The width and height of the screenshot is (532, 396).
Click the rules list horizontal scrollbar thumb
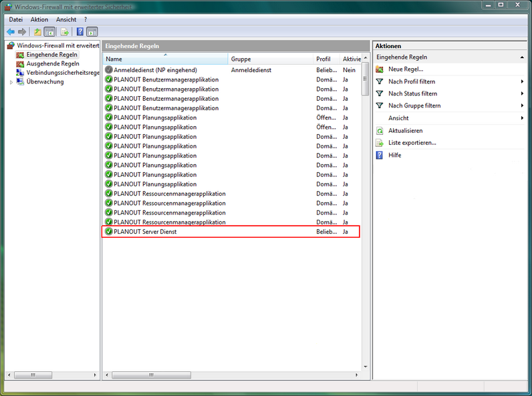tap(151, 375)
